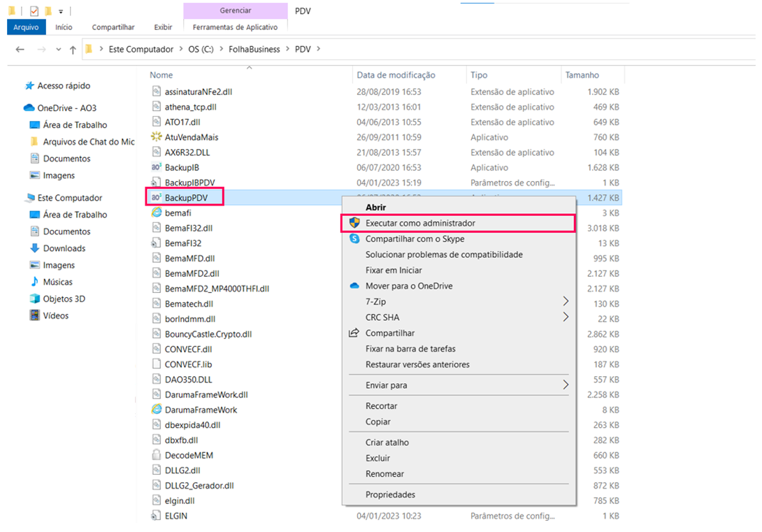Choose Propriedades from the context menu
Screen dimensions: 762x532
(390, 495)
